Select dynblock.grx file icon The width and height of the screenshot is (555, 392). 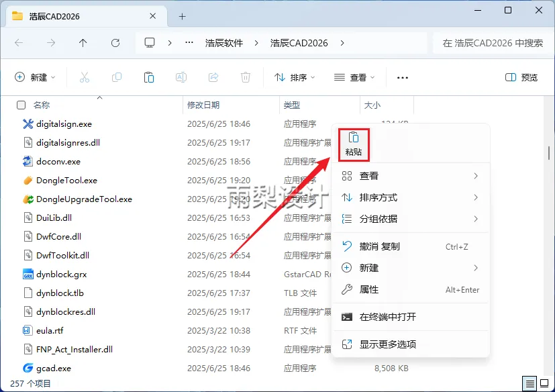pyautogui.click(x=28, y=274)
